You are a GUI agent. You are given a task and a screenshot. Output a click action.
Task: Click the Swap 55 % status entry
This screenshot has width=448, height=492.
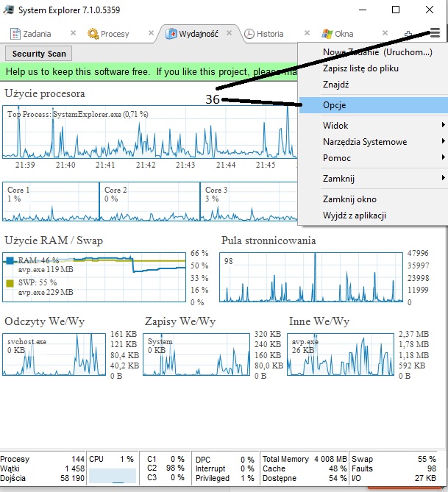(x=394, y=459)
